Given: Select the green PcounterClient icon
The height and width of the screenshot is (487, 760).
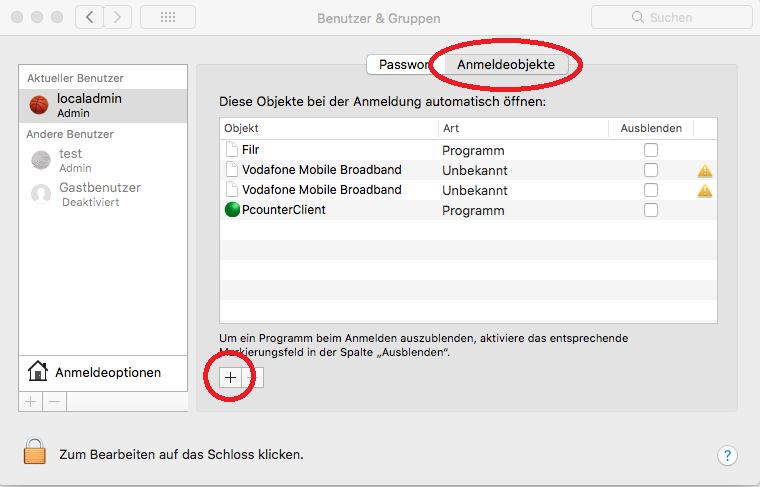Looking at the screenshot, I should (233, 210).
